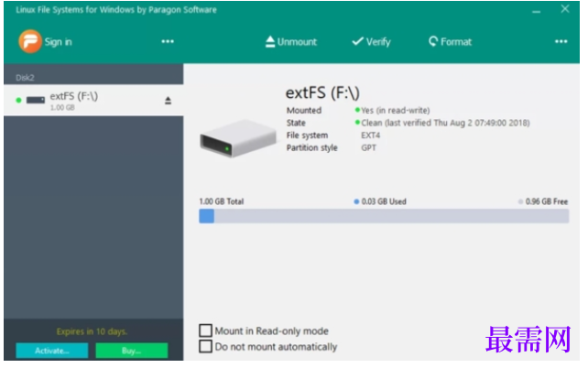Screen dimensions: 588x368
Task: Click Sign in
Action: 58,42
